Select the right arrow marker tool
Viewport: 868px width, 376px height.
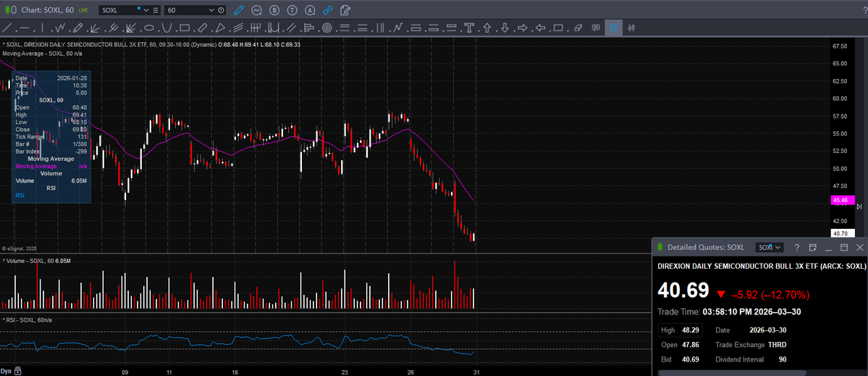523,28
